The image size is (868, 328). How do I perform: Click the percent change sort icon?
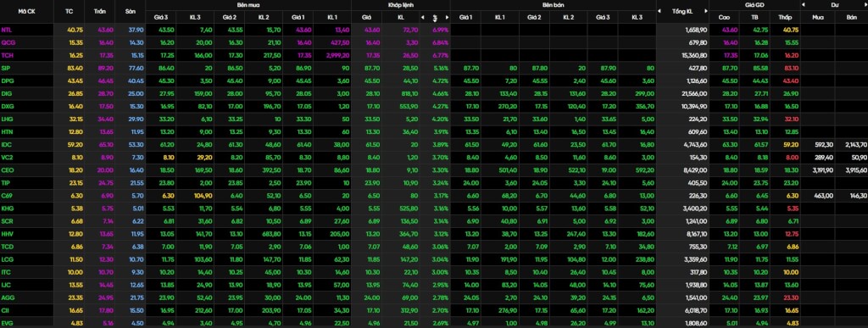(435, 18)
